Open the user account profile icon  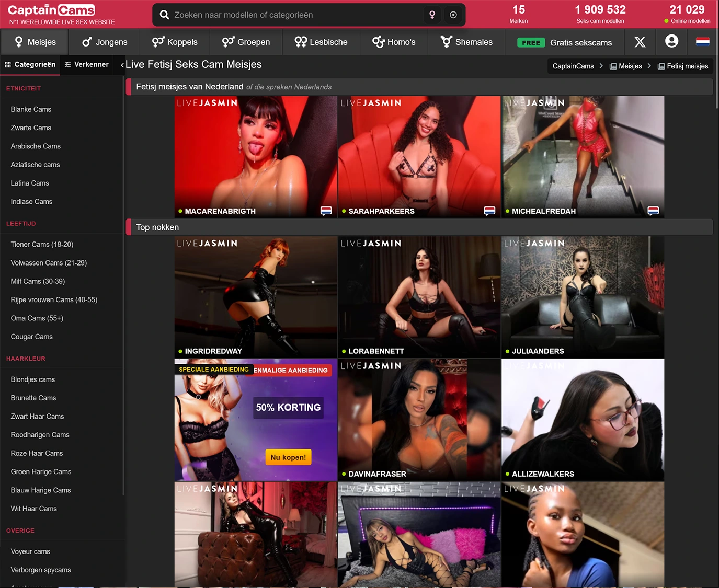pyautogui.click(x=671, y=41)
